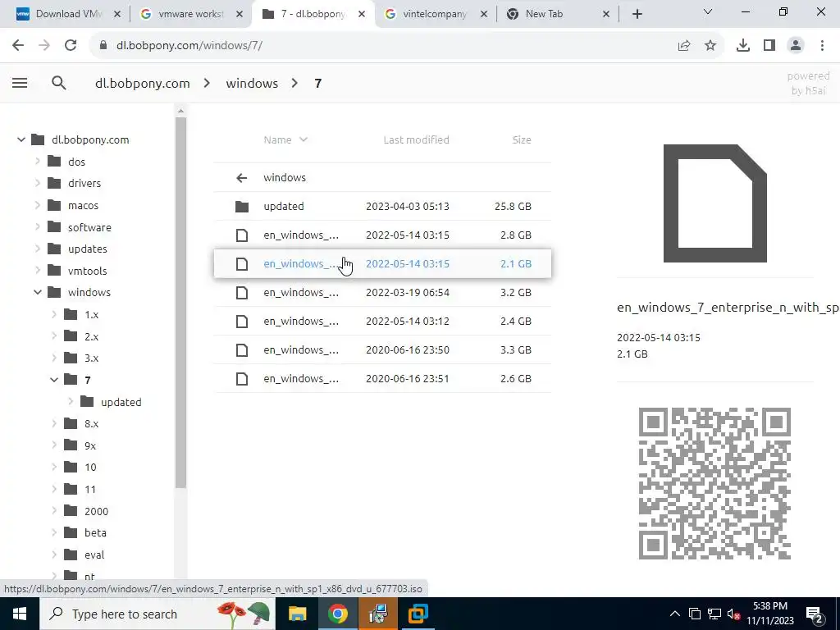
Task: Select the 7 - dl.bobpony tab
Action: point(313,15)
